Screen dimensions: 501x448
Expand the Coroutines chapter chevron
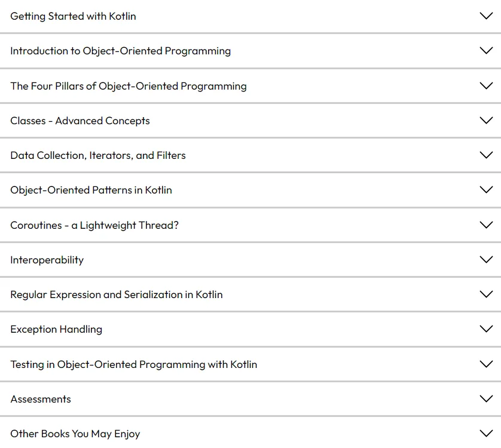tap(486, 225)
